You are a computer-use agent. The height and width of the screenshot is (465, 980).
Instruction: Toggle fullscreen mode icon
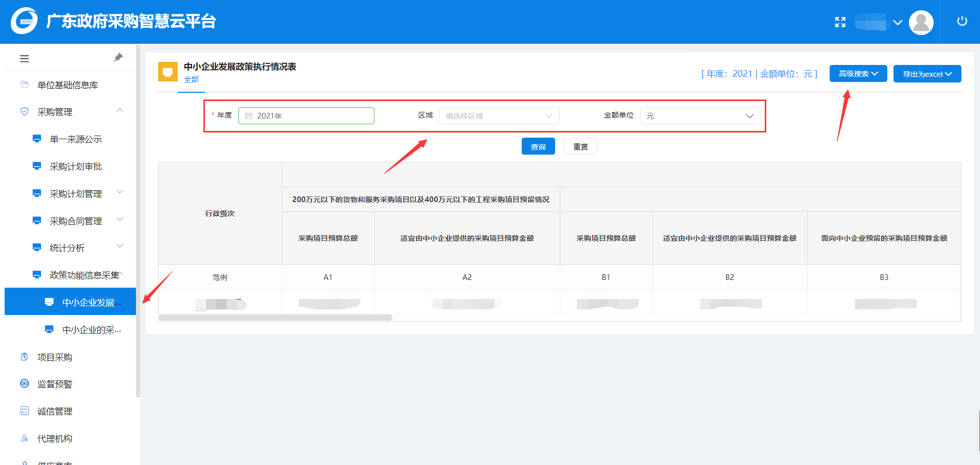(x=840, y=22)
